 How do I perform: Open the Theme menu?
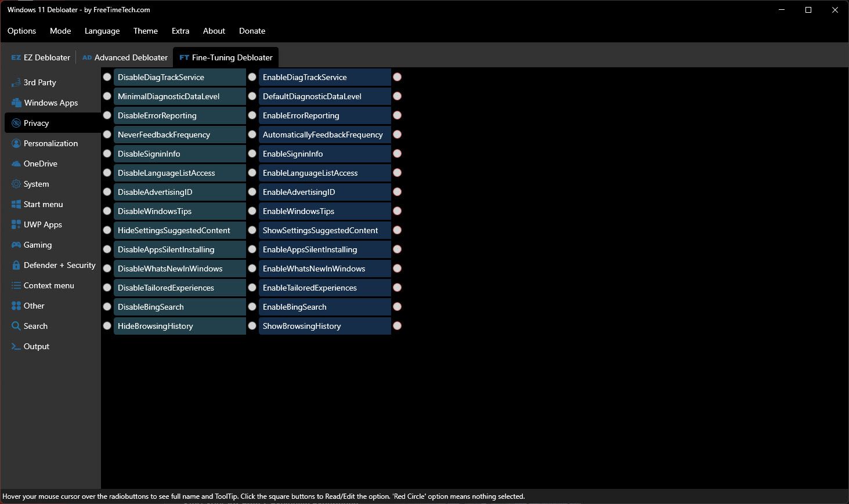point(146,31)
